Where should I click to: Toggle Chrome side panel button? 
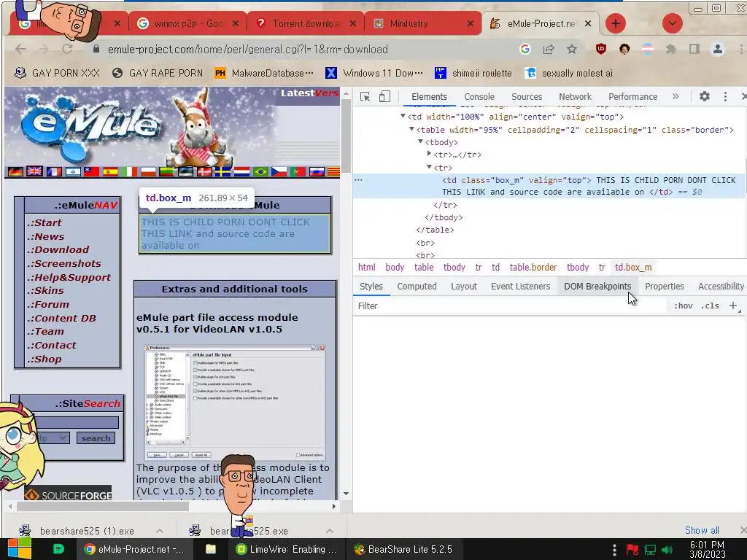click(x=694, y=49)
